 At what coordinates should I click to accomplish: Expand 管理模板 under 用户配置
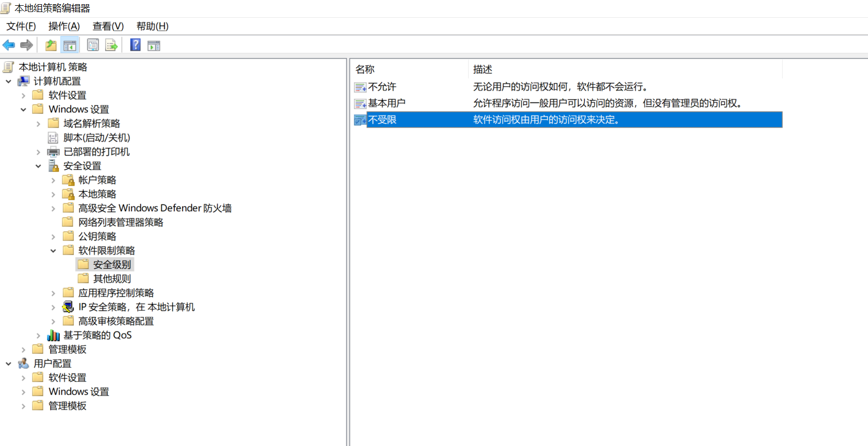pos(23,406)
